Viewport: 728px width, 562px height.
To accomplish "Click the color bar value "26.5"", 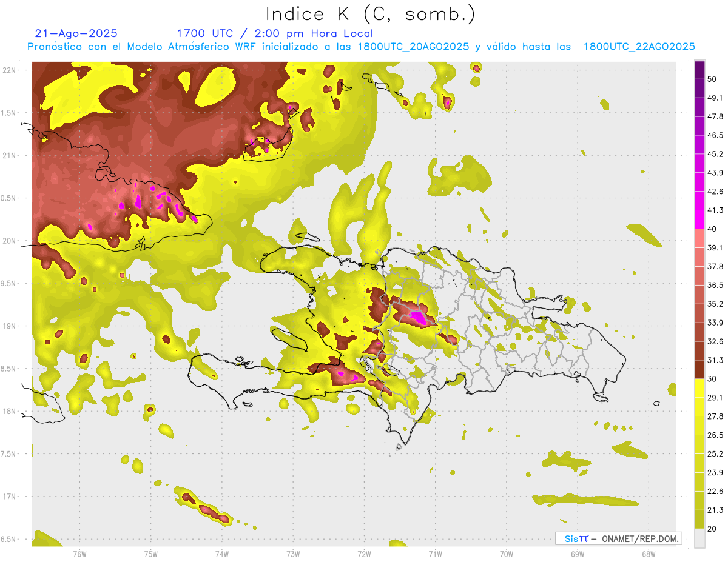I will pos(715,435).
